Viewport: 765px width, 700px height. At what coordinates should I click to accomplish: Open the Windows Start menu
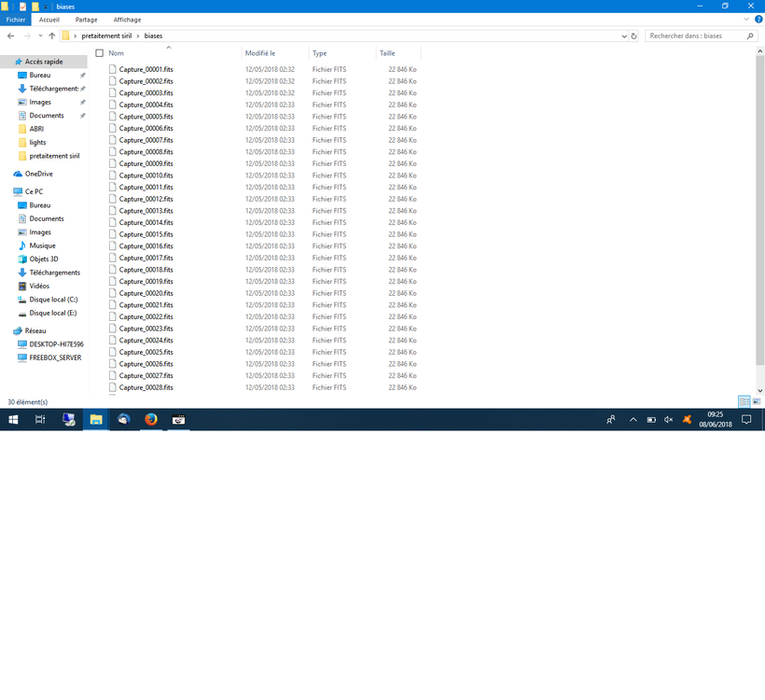[x=13, y=419]
